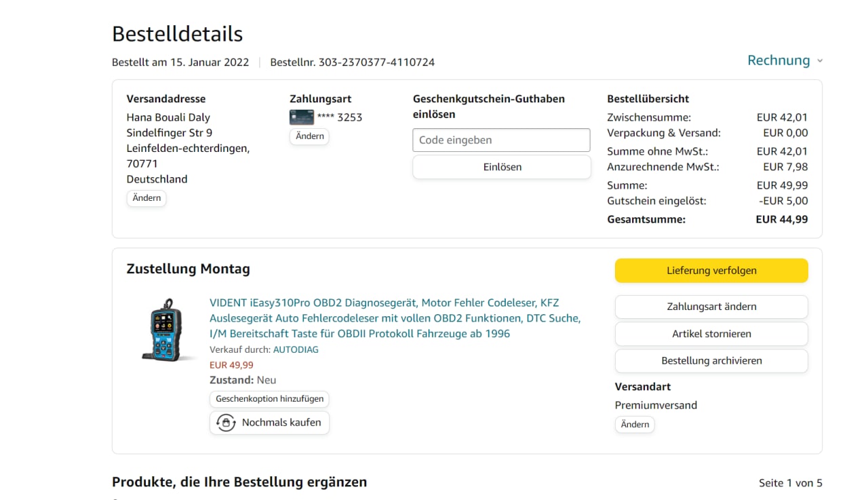This screenshot has width=868, height=500.
Task: Archive order with Bestellung archivieren
Action: pyautogui.click(x=711, y=361)
